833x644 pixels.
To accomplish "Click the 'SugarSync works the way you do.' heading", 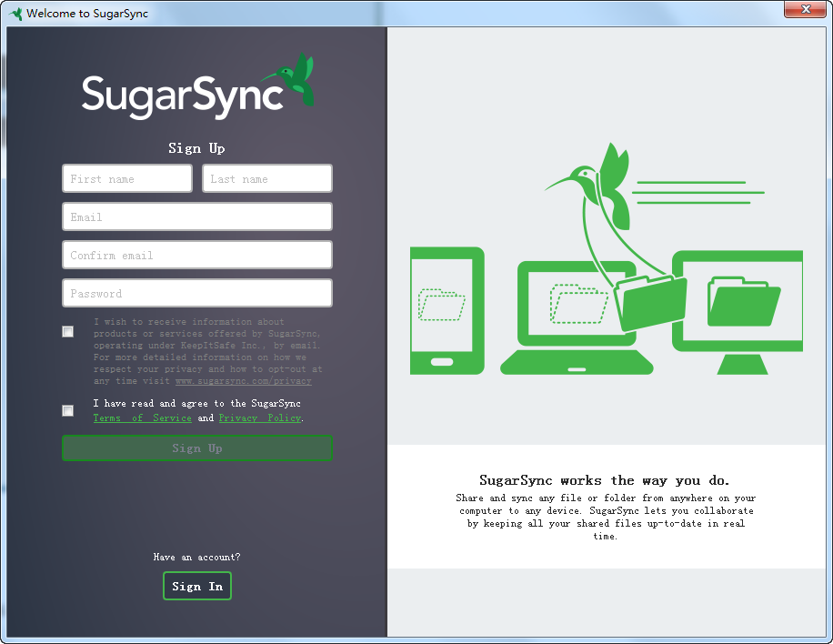I will tap(605, 480).
